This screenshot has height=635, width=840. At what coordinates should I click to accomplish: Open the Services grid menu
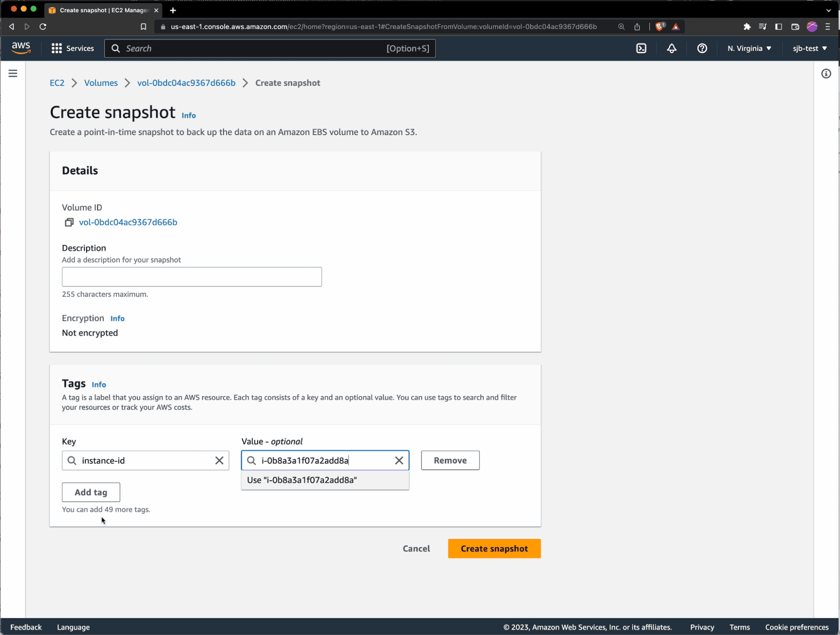point(73,48)
